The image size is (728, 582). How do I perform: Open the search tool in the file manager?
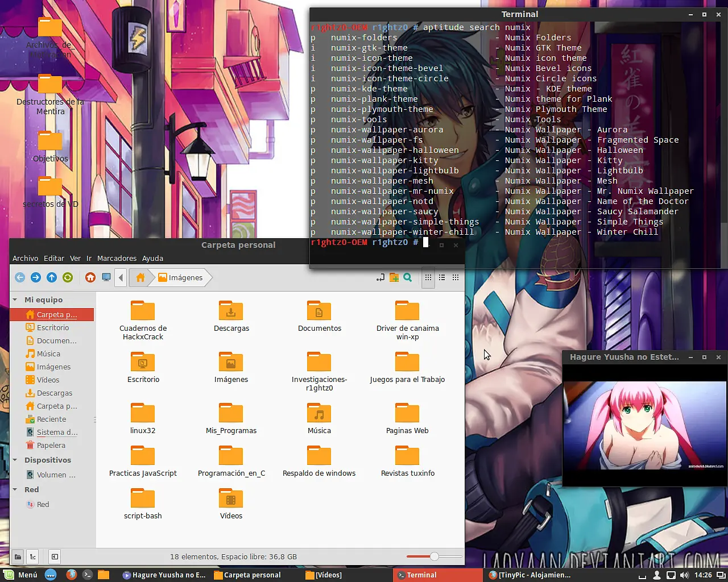[408, 277]
